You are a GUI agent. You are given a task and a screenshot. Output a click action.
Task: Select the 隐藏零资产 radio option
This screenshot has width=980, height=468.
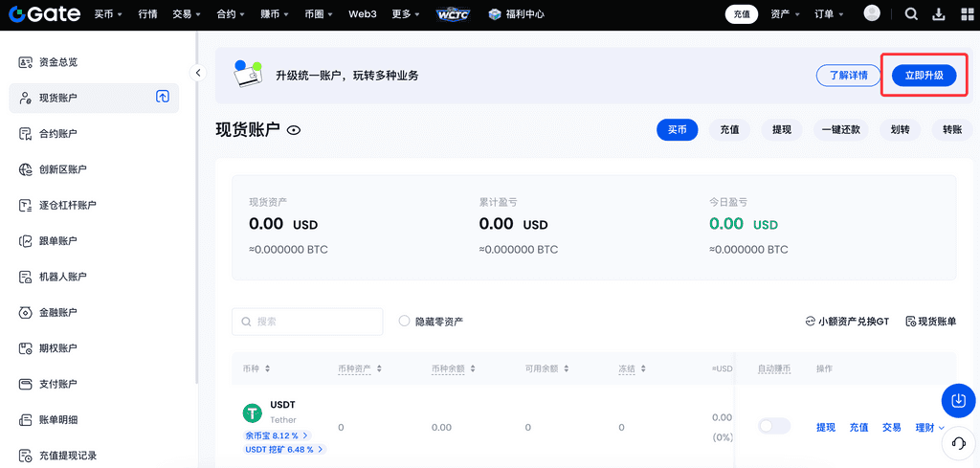pos(405,322)
